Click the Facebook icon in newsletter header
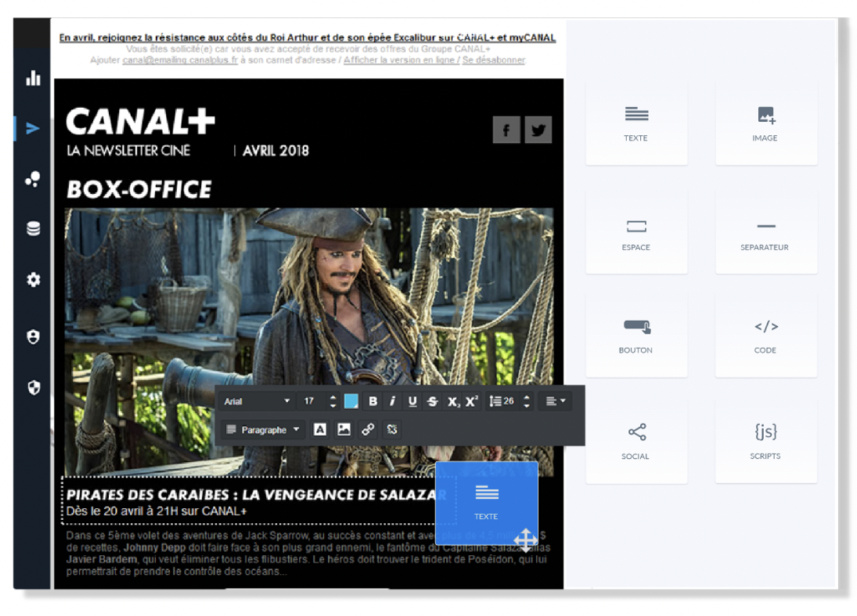Viewport: 857px width, 616px height. click(x=506, y=130)
